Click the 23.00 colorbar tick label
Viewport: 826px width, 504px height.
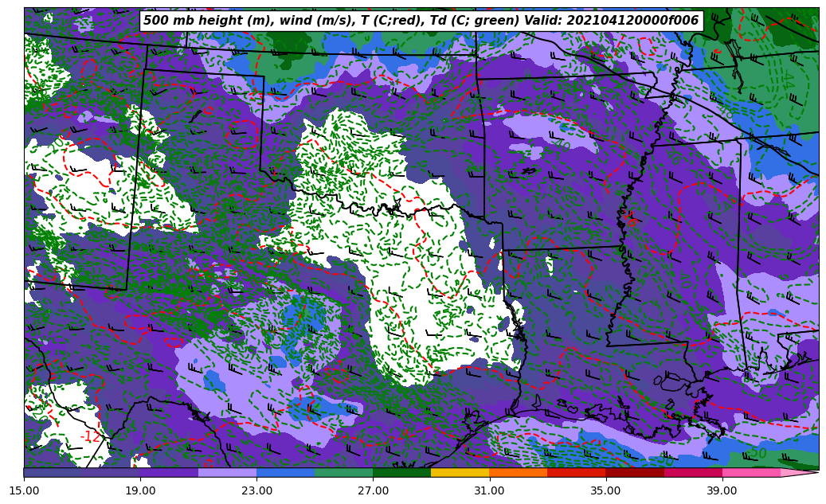(x=256, y=490)
